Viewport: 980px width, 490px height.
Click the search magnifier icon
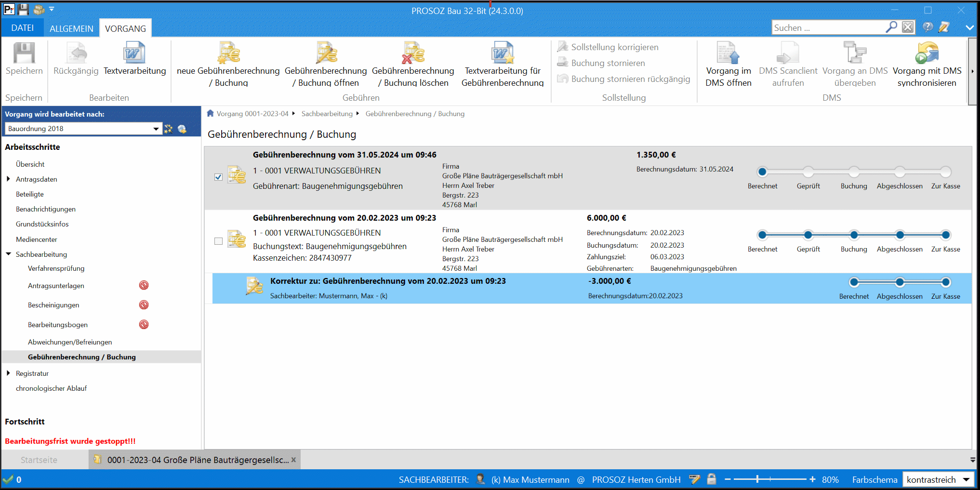[891, 27]
